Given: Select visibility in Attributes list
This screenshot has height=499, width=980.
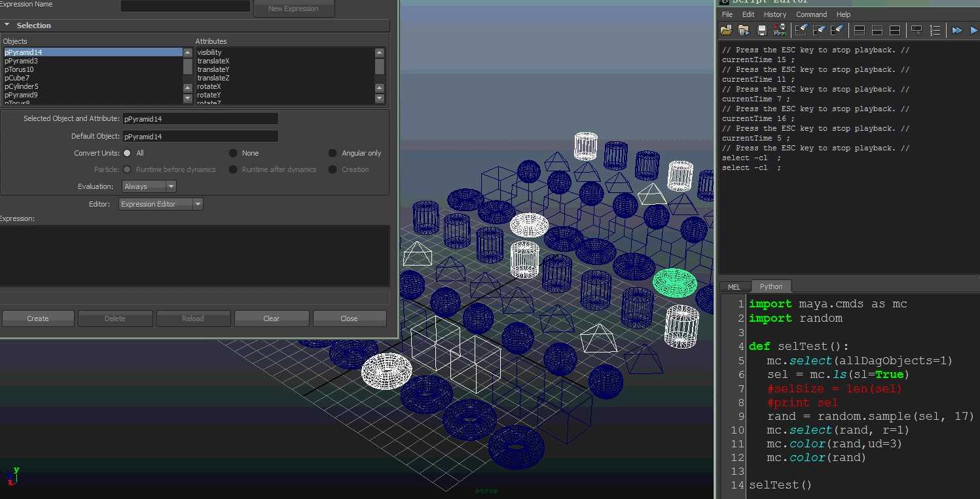Looking at the screenshot, I should (285, 52).
